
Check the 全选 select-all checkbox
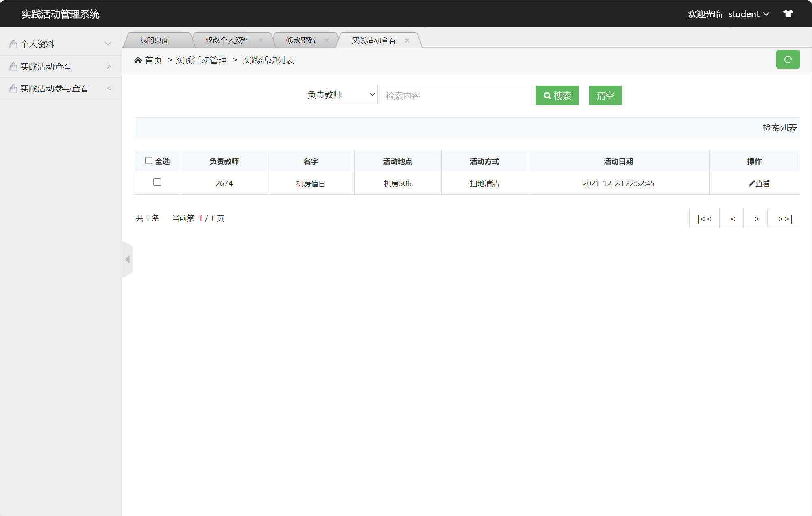point(149,161)
